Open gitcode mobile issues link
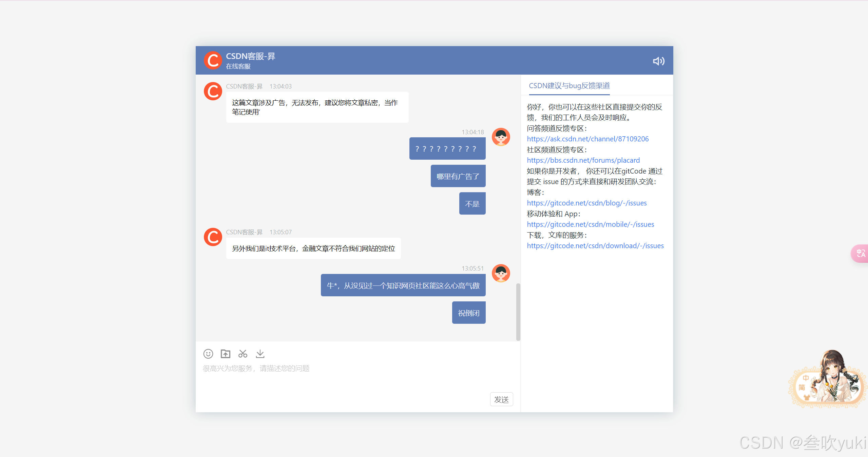 click(590, 224)
